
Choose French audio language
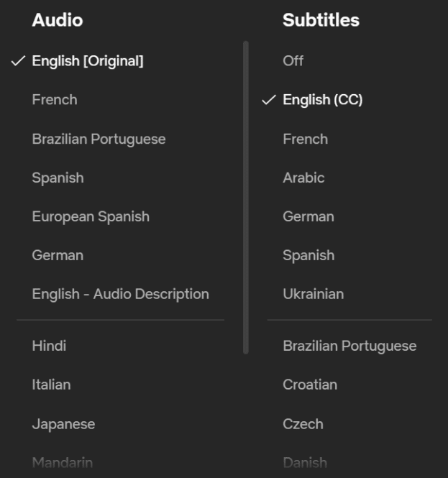tap(55, 100)
